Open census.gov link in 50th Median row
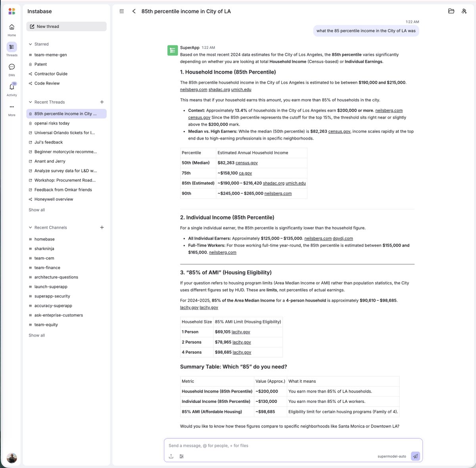476x468 pixels. 247,163
